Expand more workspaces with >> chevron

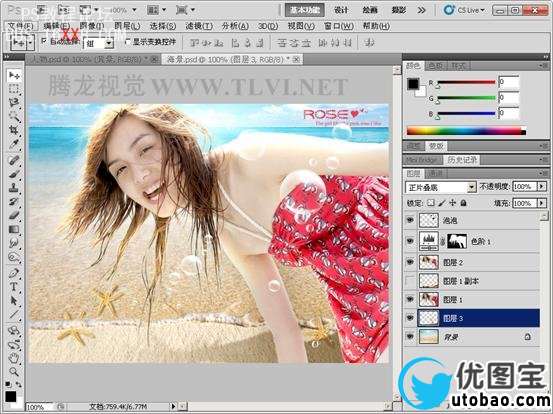421,10
